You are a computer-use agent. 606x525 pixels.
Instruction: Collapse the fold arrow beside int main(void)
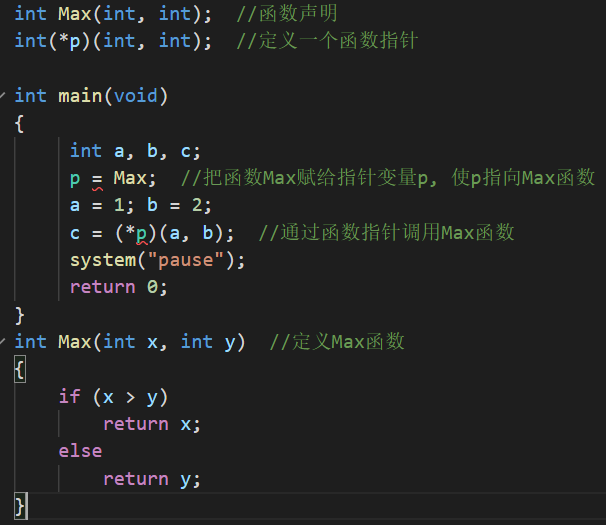point(2,95)
